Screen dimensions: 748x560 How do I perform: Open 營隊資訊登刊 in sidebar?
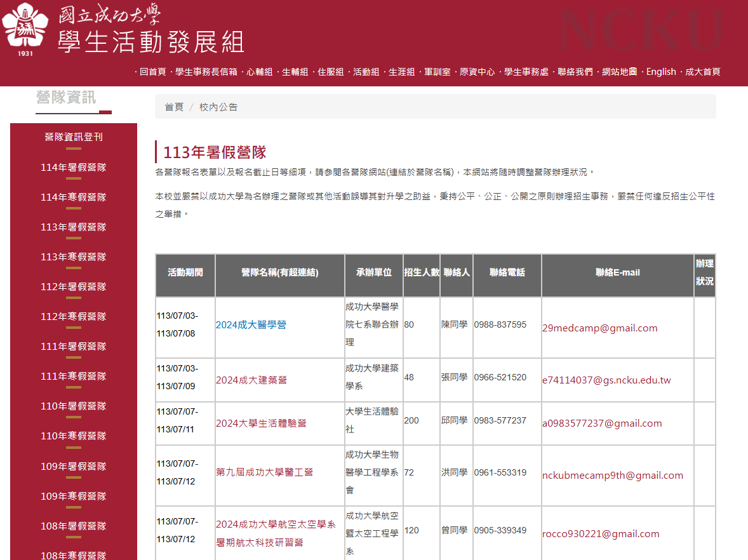point(74,137)
